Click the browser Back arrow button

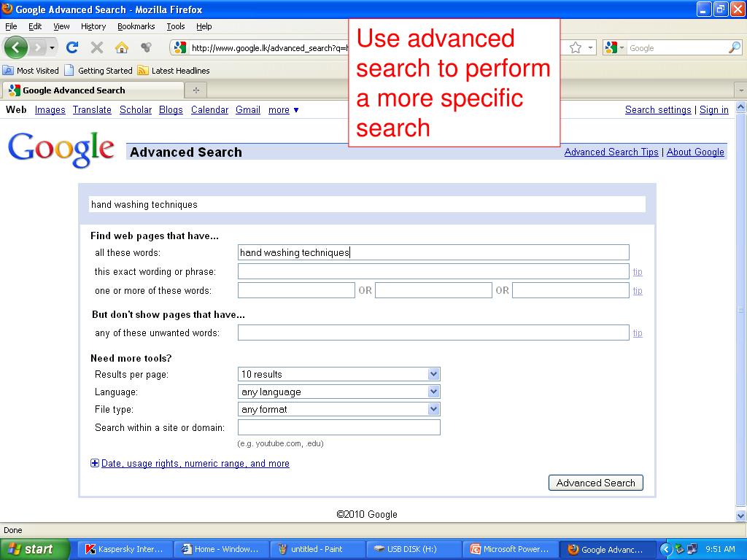pos(16,47)
